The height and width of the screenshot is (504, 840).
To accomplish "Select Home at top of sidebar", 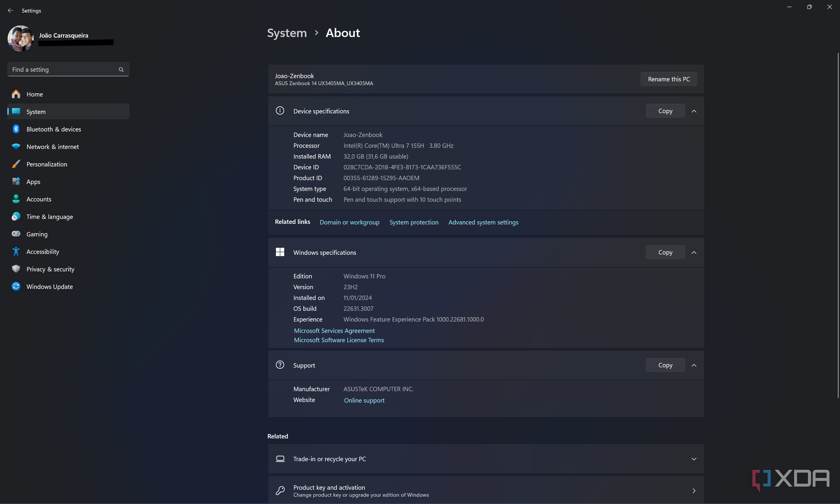I will [34, 94].
